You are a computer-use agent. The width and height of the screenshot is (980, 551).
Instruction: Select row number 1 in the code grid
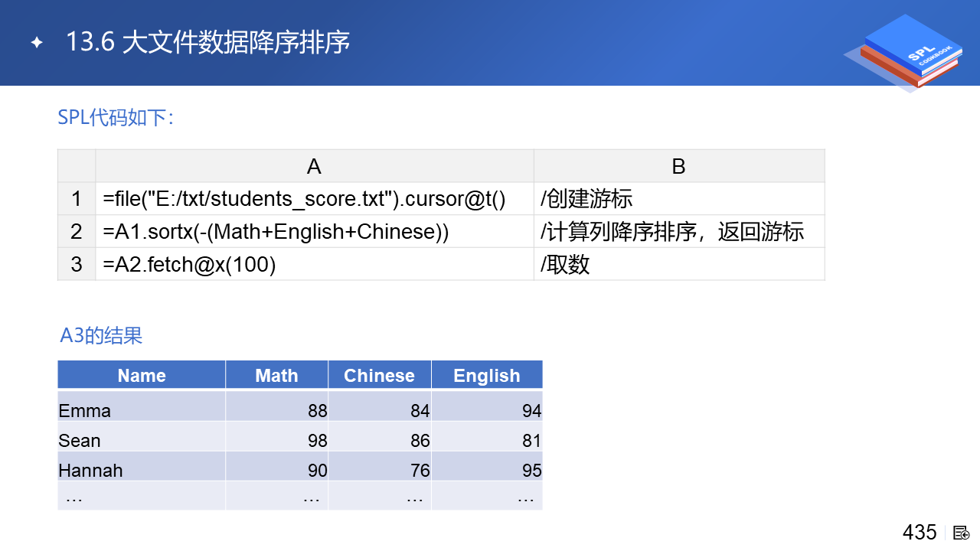point(77,199)
